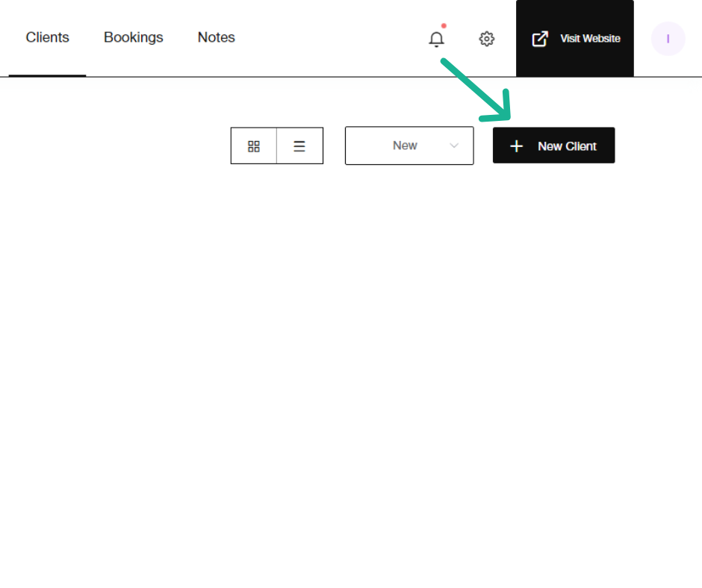Open settings via the gear icon
The height and width of the screenshot is (588, 702).
tap(487, 39)
